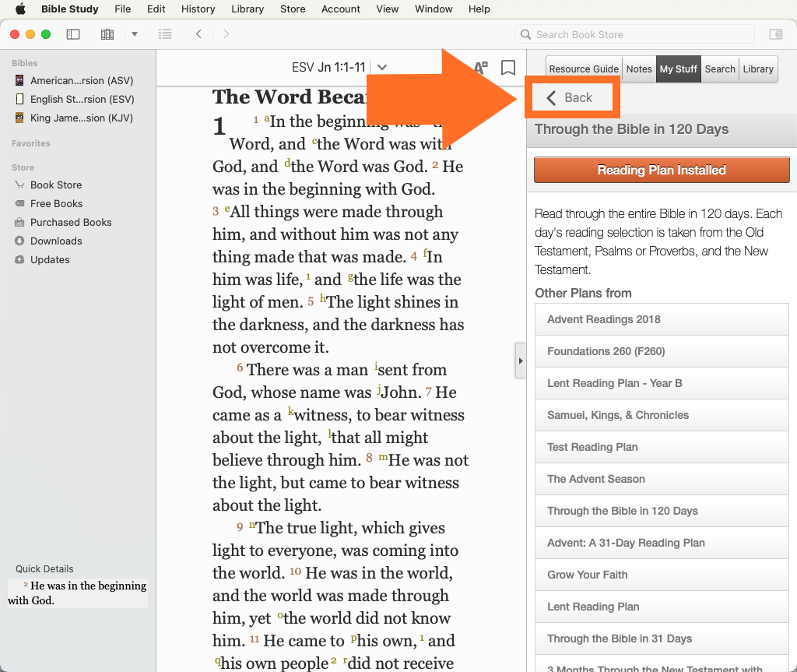Click the Book Store cart icon
This screenshot has width=797, height=672.
[x=19, y=185]
